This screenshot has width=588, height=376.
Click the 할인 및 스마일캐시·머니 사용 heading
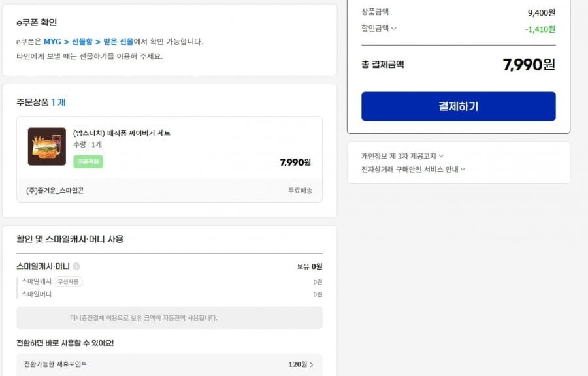pyautogui.click(x=70, y=239)
